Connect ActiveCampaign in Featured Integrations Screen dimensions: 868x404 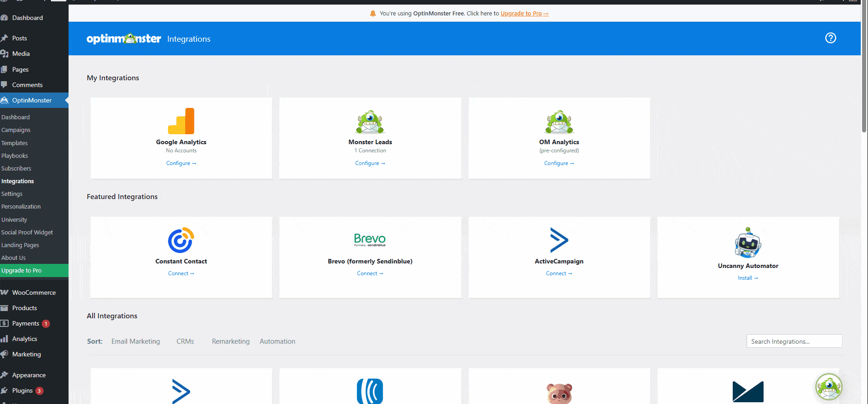click(559, 273)
